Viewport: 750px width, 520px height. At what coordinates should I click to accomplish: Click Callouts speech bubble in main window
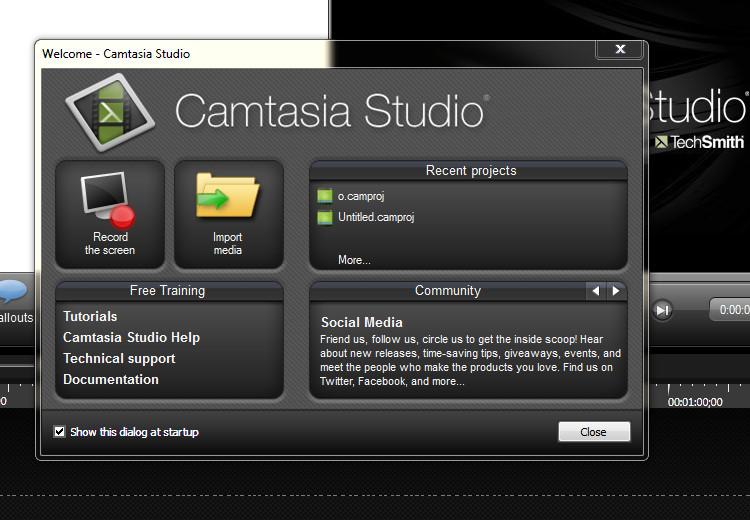tap(13, 291)
